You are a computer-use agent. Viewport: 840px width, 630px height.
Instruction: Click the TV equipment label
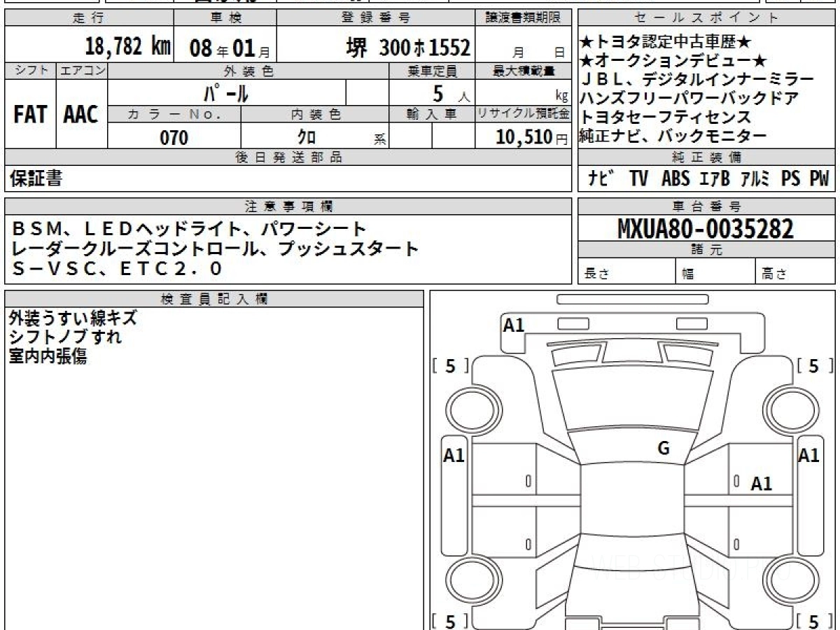coord(638,178)
